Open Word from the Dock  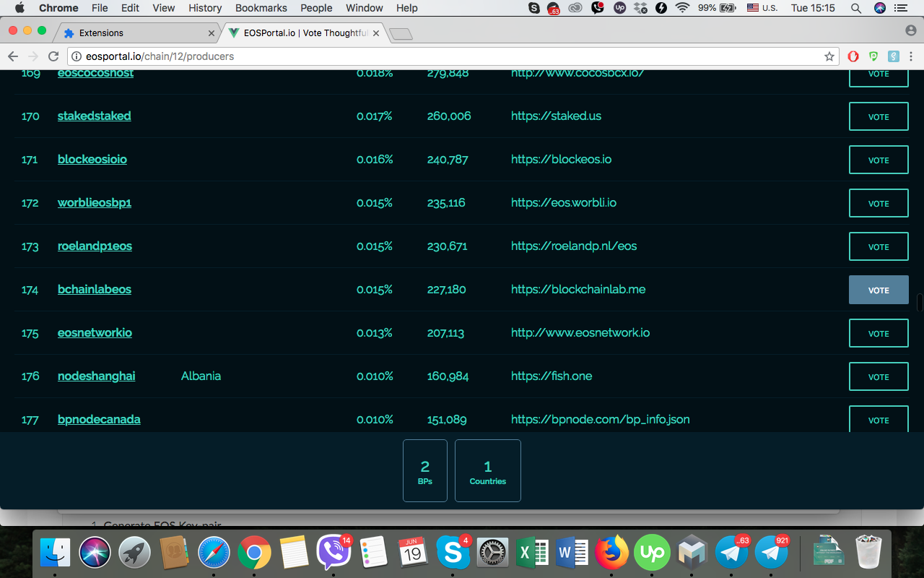click(x=572, y=553)
